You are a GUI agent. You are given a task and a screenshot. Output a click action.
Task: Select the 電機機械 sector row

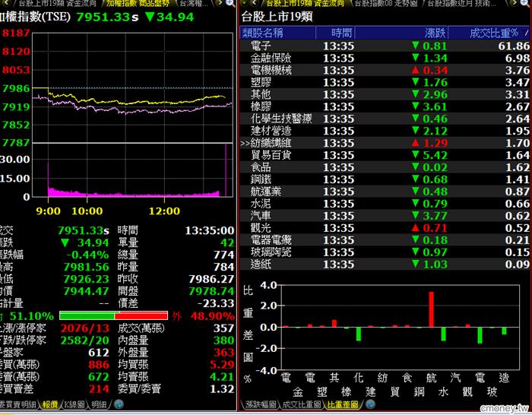(x=385, y=70)
